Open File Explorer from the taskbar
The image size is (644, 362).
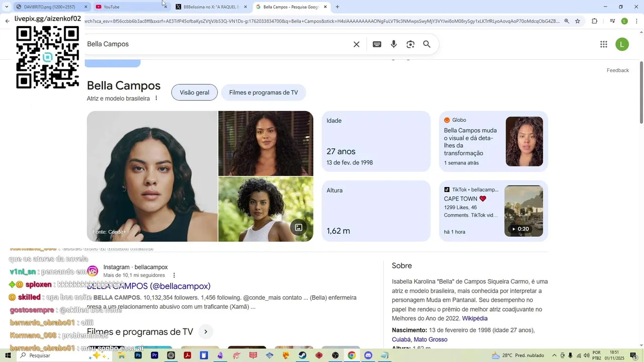click(x=122, y=355)
